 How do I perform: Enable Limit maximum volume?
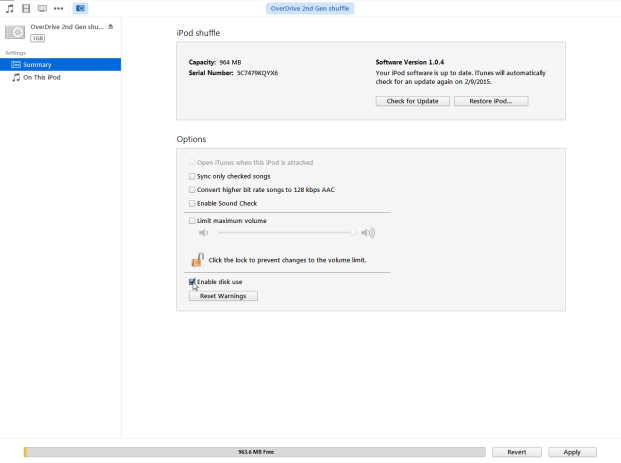tap(192, 221)
